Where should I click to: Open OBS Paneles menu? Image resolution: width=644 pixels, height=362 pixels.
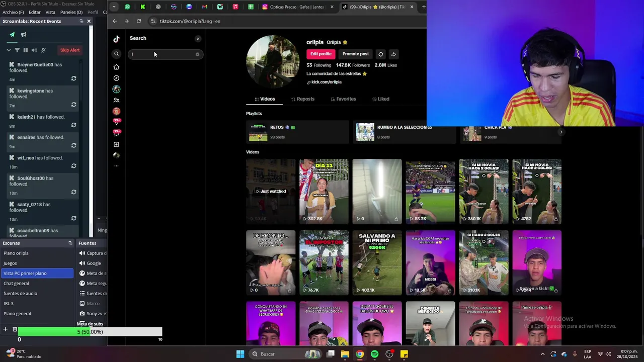click(x=71, y=12)
